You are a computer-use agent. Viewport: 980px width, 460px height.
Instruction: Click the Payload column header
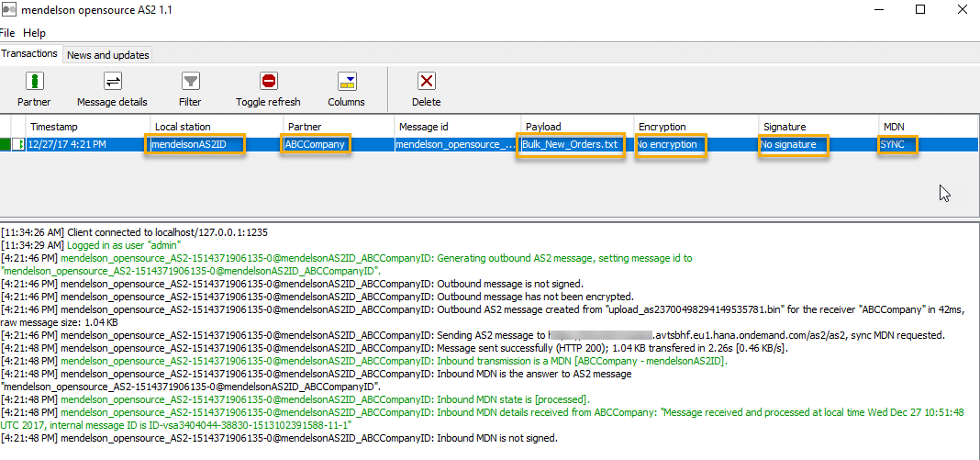tap(542, 127)
